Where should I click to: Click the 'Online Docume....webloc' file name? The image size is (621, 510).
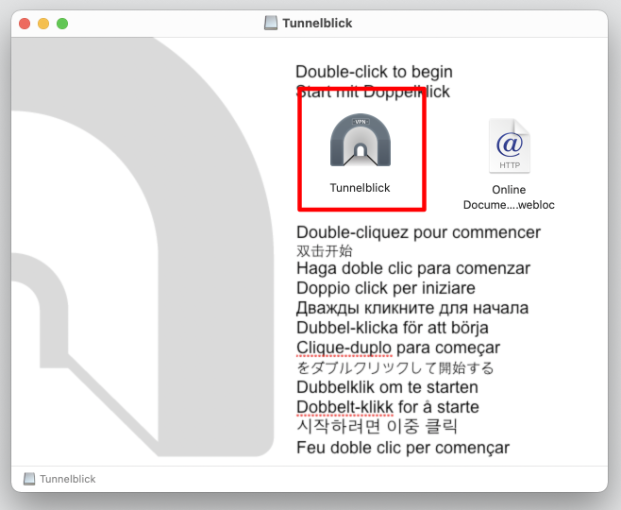click(509, 197)
